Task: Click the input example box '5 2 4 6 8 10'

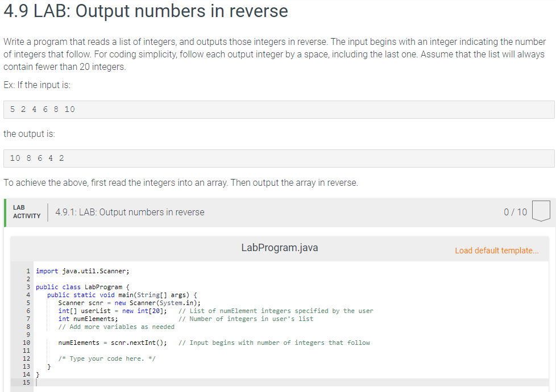Action: (x=279, y=110)
